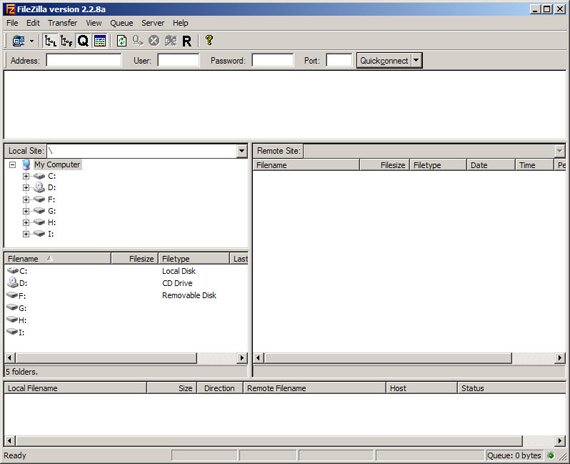The image size is (570, 464).
Task: Open Site Manager dropdown arrow in toolbar
Action: click(x=32, y=41)
